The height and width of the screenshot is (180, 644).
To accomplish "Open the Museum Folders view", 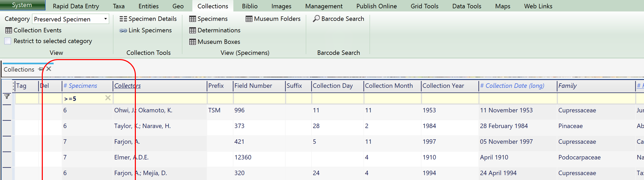I will (277, 19).
